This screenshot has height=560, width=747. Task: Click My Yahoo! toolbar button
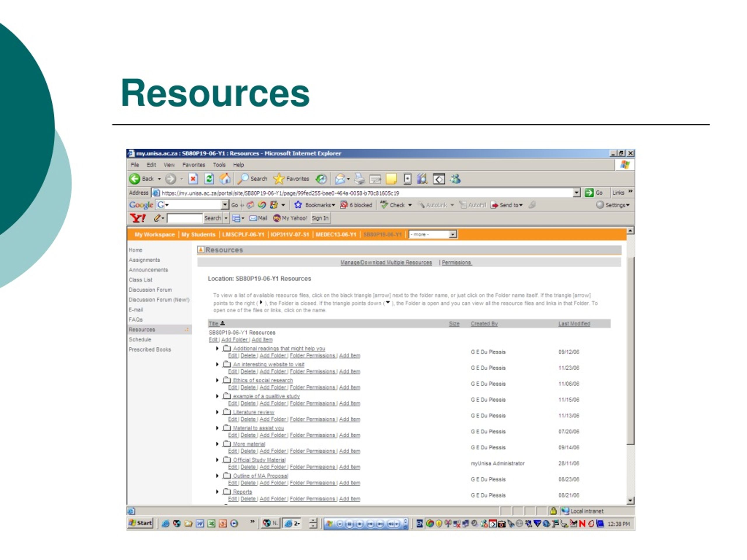tap(290, 218)
